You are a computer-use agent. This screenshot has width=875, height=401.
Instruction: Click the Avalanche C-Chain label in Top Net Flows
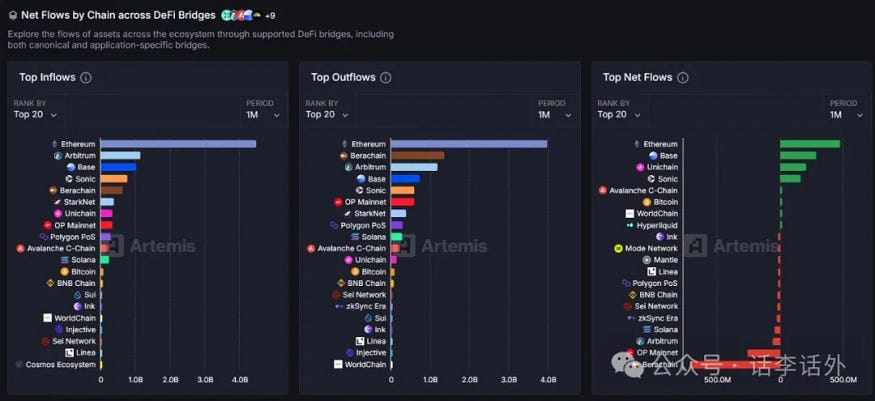(x=643, y=190)
